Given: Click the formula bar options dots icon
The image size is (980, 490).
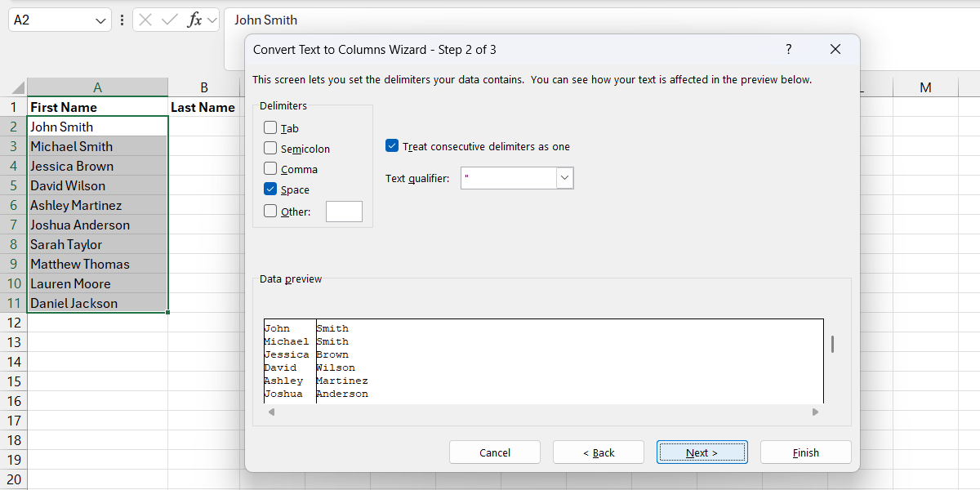Looking at the screenshot, I should (x=122, y=20).
